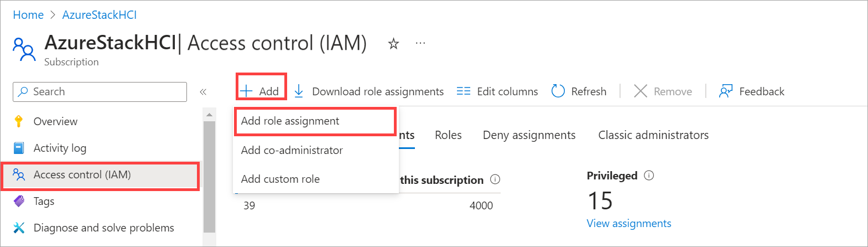Select Add role assignment menu entry
Viewport: 868px width, 247px height.
(315, 121)
